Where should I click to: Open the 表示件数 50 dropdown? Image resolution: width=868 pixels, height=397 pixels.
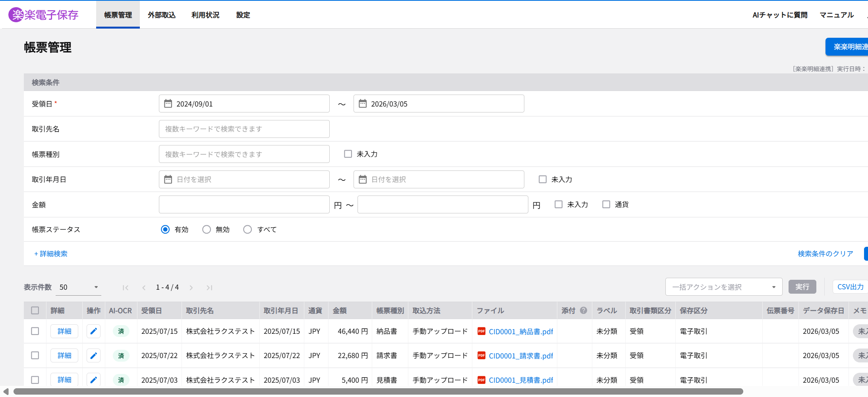79,287
